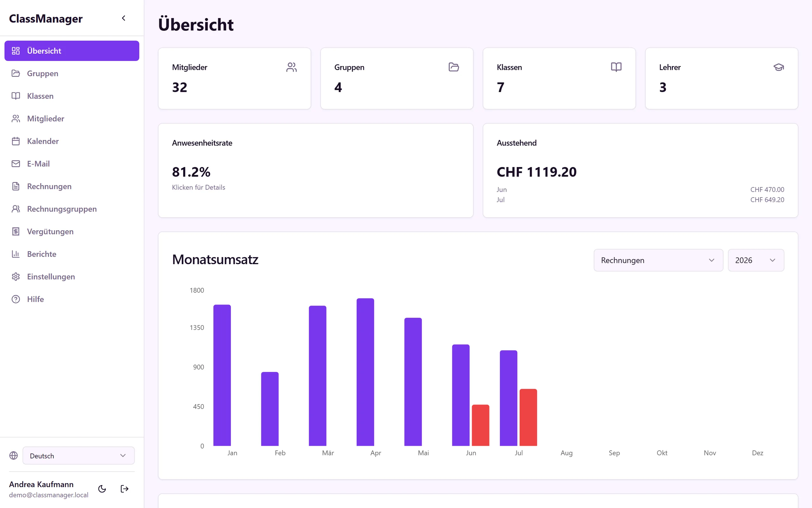Click the Mitglieder count 32

tap(180, 87)
